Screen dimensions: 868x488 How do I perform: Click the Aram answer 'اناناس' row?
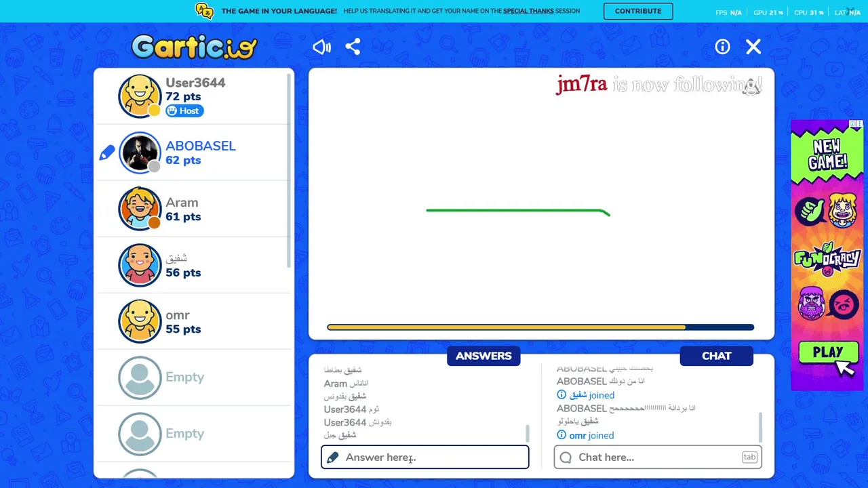[x=346, y=383]
